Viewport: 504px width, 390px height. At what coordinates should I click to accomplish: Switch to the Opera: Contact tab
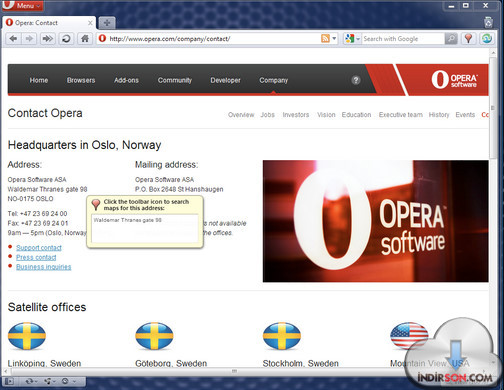[x=49, y=23]
